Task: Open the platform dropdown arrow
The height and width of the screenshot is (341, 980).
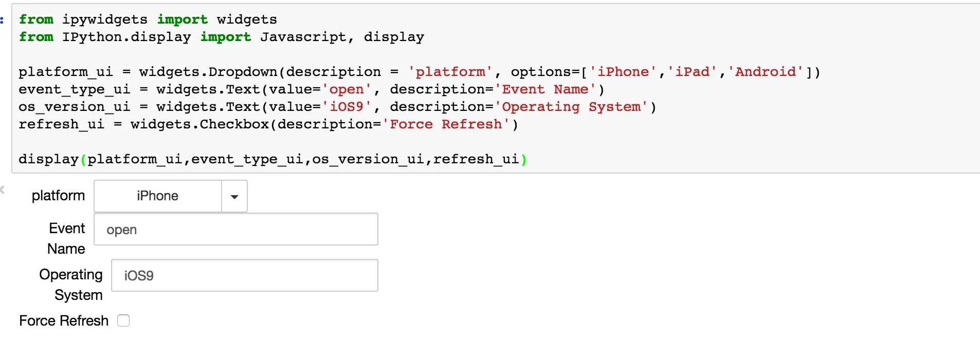Action: point(234,196)
